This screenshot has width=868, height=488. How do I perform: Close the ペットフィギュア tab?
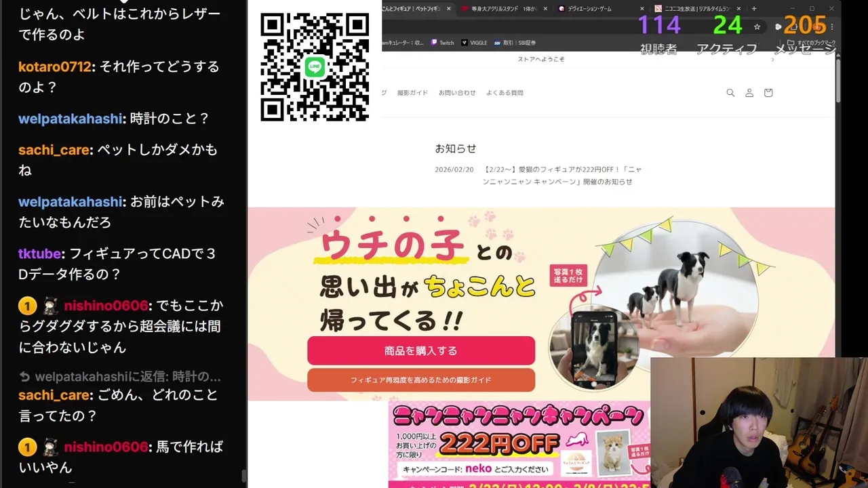[x=448, y=9]
